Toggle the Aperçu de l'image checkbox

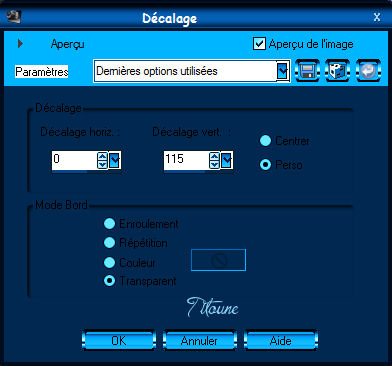point(259,44)
